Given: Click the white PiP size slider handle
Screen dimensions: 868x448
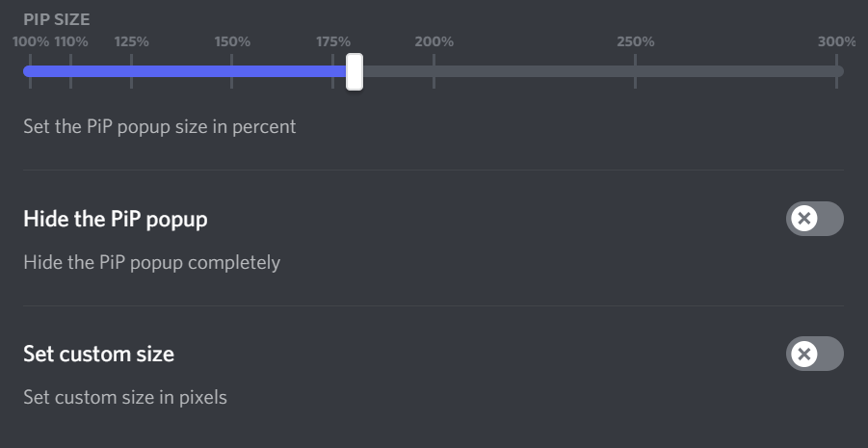Looking at the screenshot, I should click(x=354, y=71).
